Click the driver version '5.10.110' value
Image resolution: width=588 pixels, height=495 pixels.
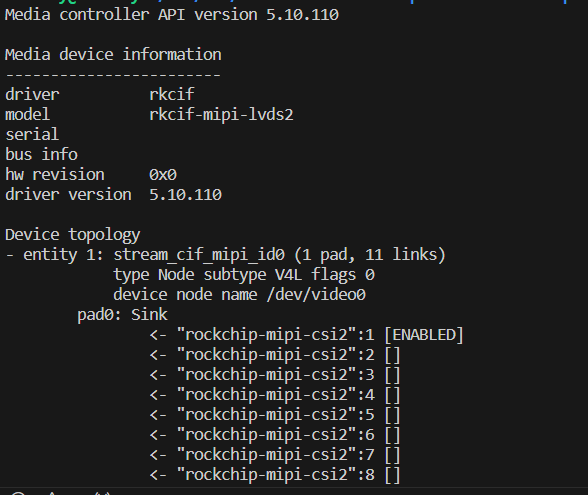(186, 195)
